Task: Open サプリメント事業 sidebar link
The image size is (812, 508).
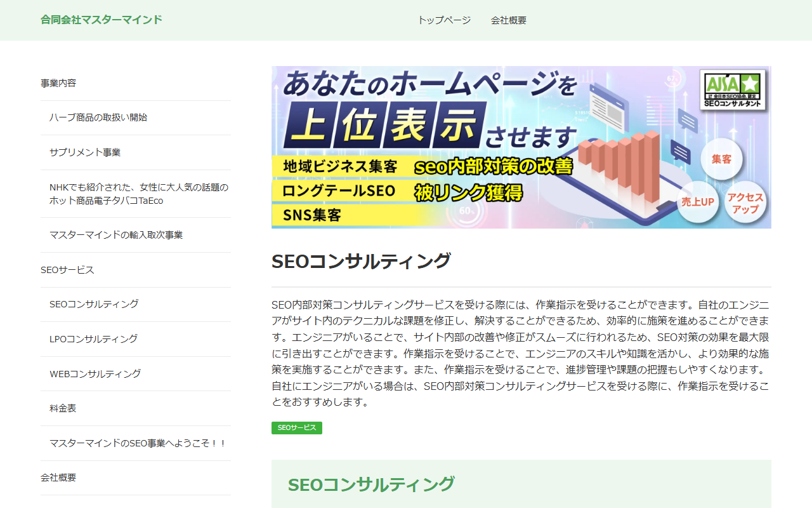Action: [x=85, y=152]
